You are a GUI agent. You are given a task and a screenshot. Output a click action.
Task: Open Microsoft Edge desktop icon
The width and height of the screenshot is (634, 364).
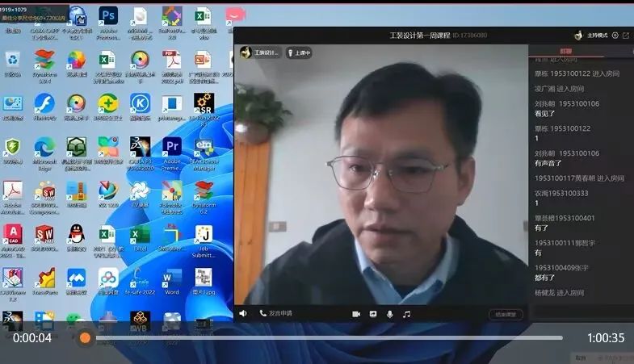tap(44, 147)
